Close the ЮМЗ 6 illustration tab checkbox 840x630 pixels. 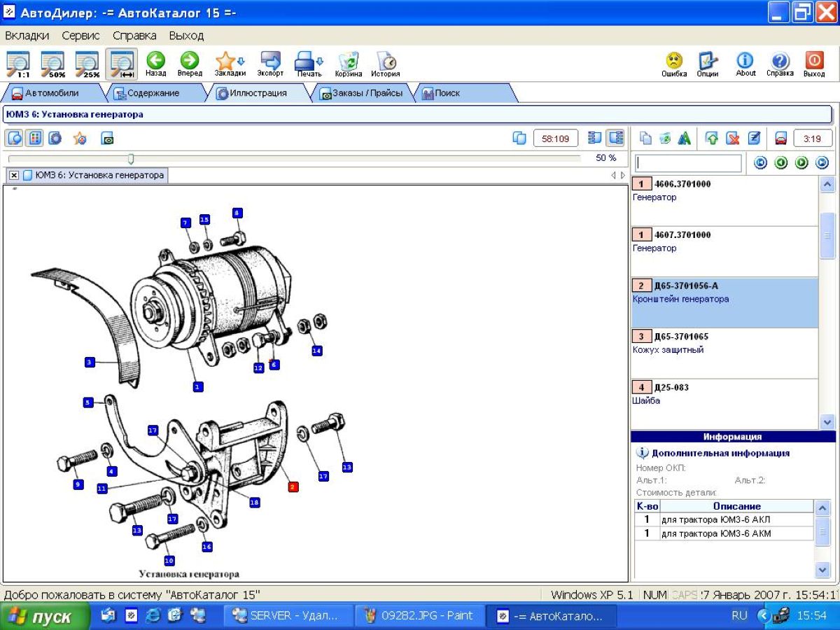click(x=14, y=175)
